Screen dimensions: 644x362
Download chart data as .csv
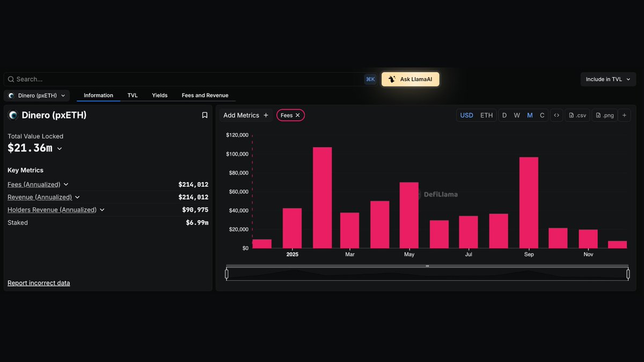(577, 115)
